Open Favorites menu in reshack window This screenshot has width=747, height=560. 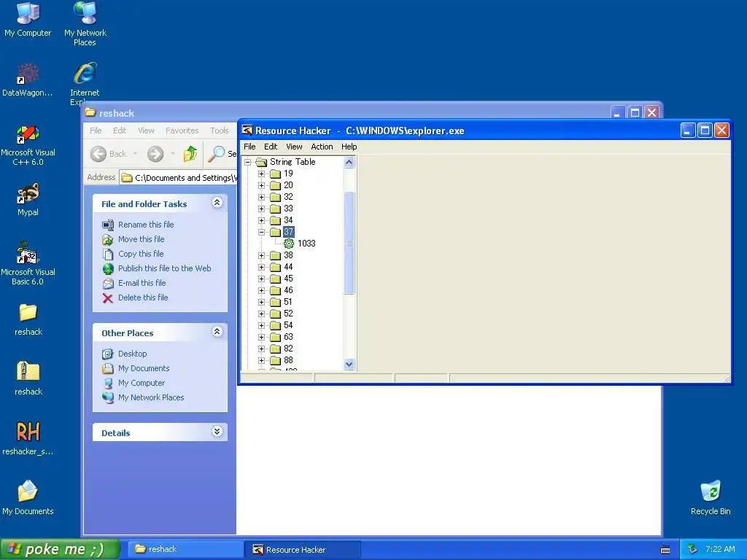click(182, 131)
